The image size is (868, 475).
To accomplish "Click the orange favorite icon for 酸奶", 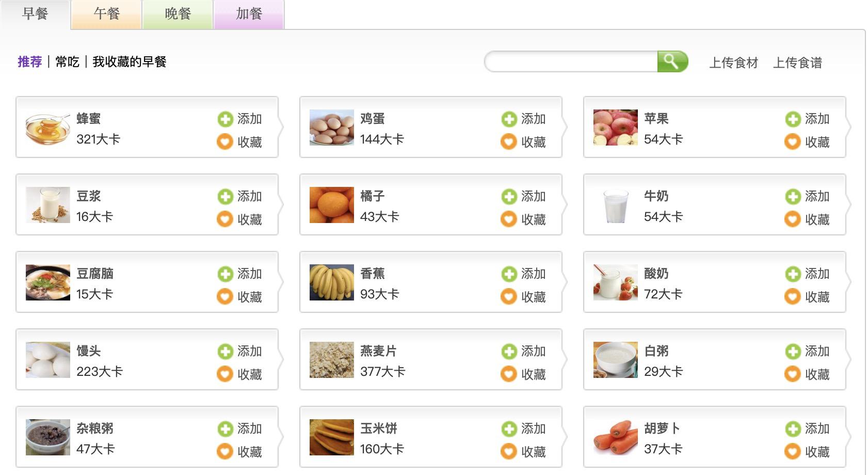I will tap(793, 296).
